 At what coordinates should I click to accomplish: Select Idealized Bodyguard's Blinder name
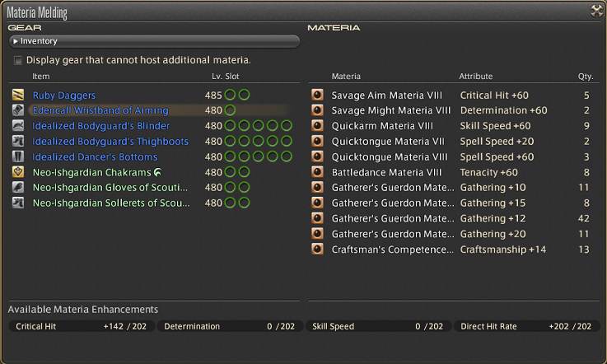point(101,126)
